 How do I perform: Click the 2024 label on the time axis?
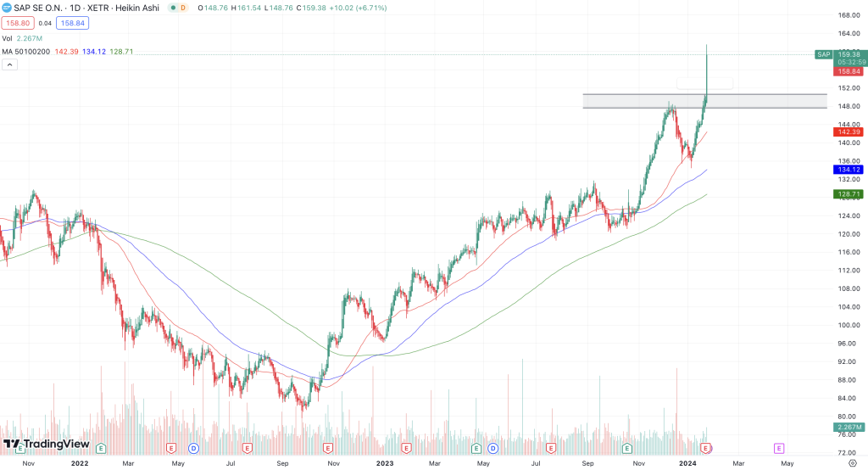[x=687, y=463]
